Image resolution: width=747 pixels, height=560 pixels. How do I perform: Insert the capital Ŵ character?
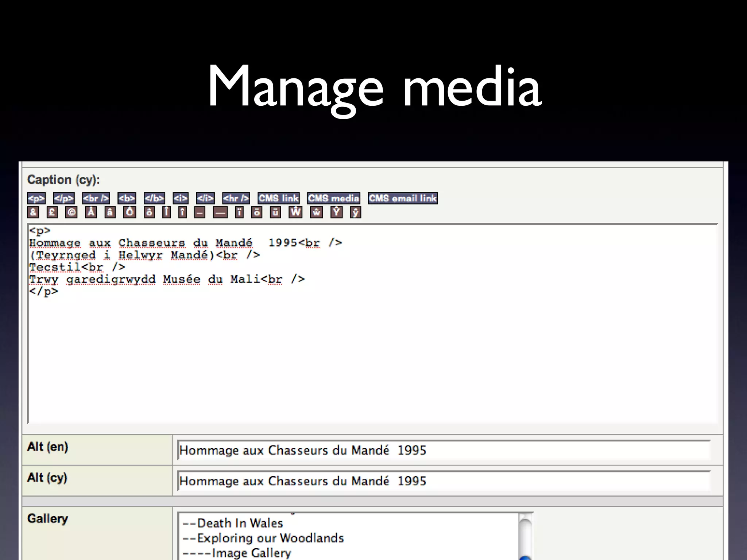295,212
